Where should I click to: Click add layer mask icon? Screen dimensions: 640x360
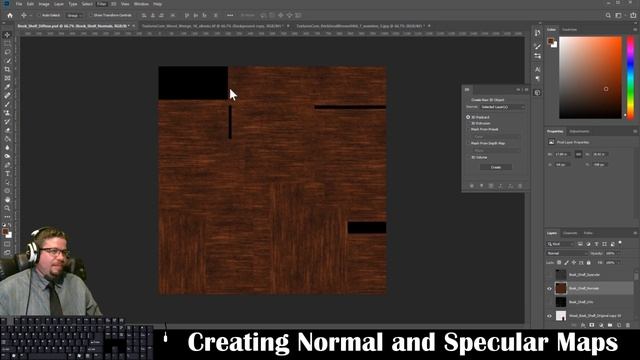pyautogui.click(x=592, y=325)
